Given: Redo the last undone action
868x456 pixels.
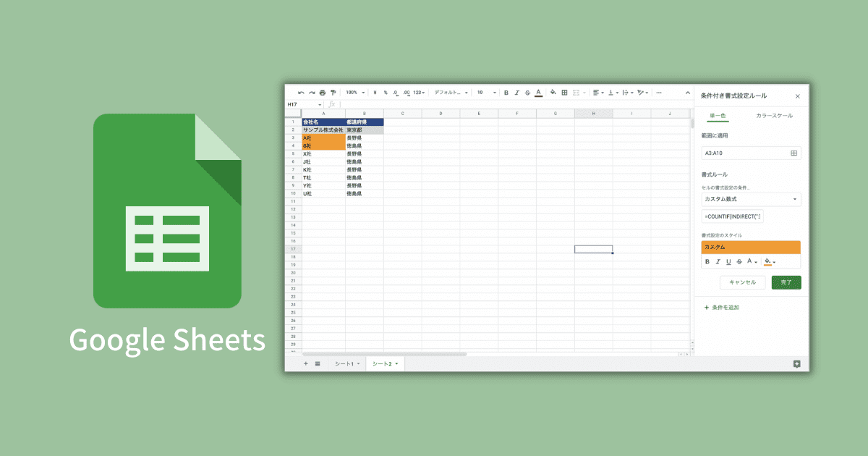Looking at the screenshot, I should (x=312, y=93).
